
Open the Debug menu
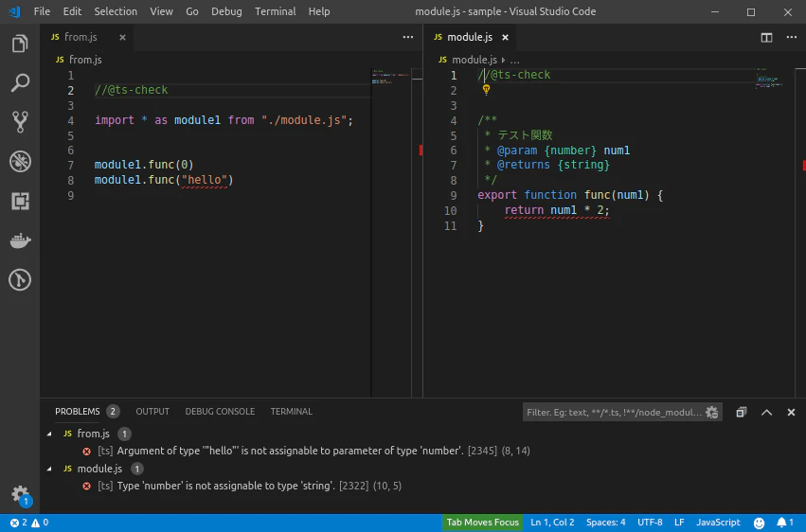pyautogui.click(x=226, y=11)
